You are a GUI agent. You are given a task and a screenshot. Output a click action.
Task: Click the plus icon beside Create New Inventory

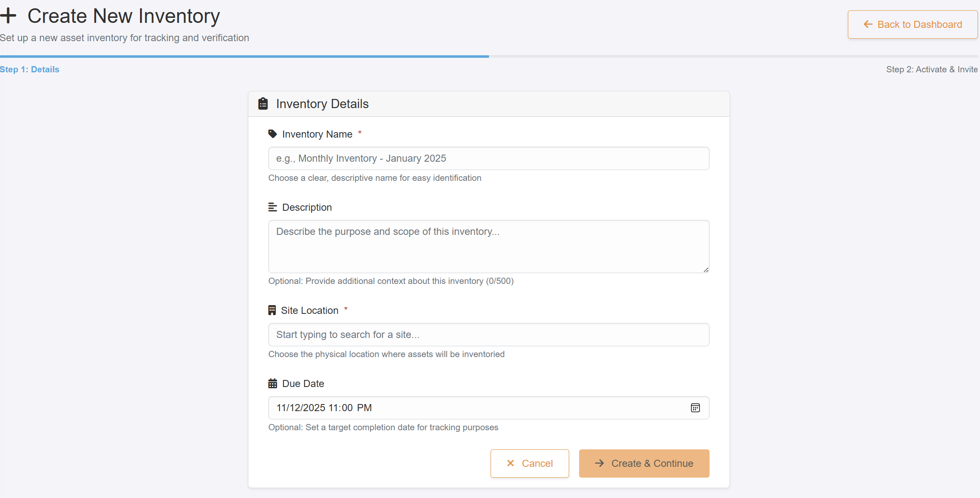(8, 16)
